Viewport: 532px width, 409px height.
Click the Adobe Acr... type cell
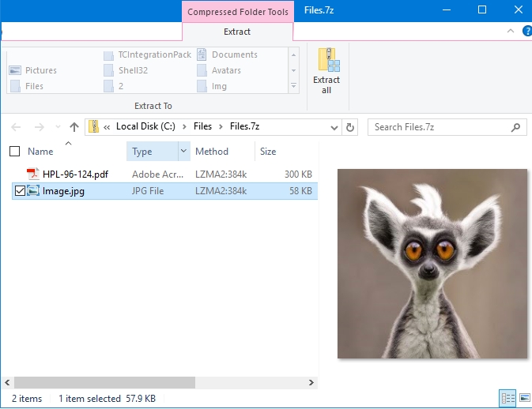tap(157, 174)
